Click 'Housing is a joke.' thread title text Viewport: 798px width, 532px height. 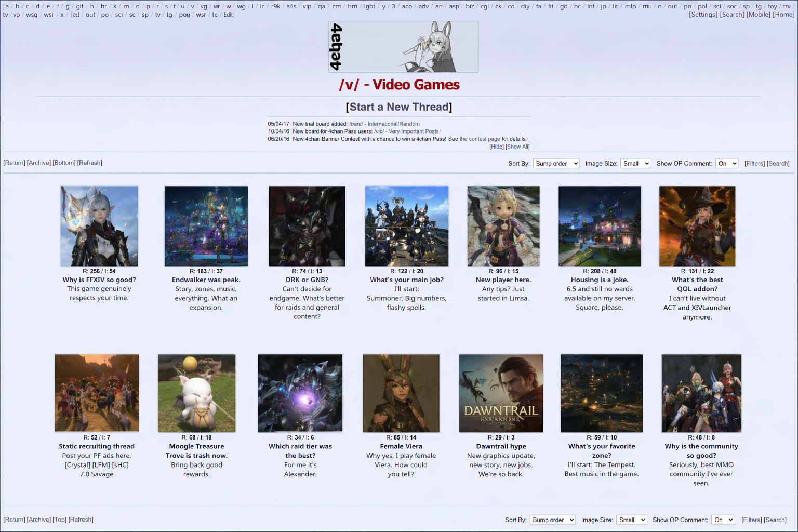[x=600, y=280]
